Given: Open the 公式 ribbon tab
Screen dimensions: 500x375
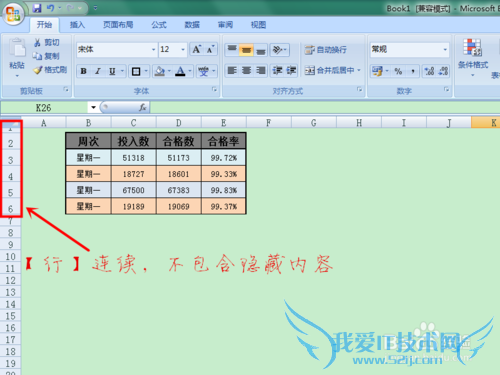Looking at the screenshot, I should [x=159, y=25].
